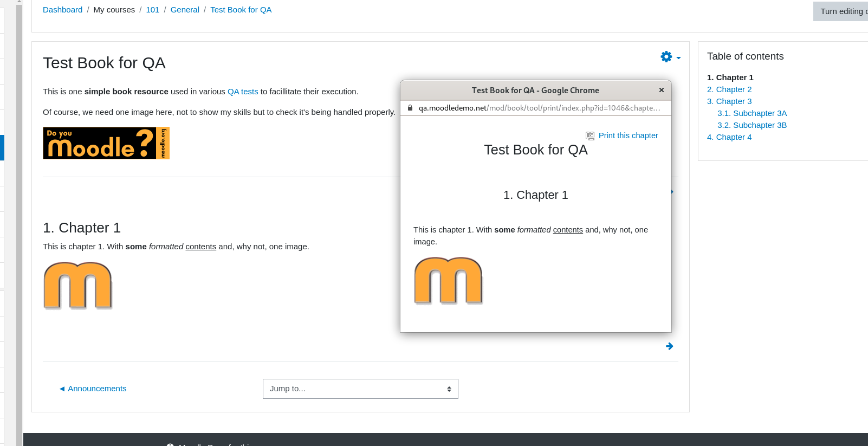Click the orange Moodle m logo in main page
The height and width of the screenshot is (446, 868).
[x=78, y=286]
